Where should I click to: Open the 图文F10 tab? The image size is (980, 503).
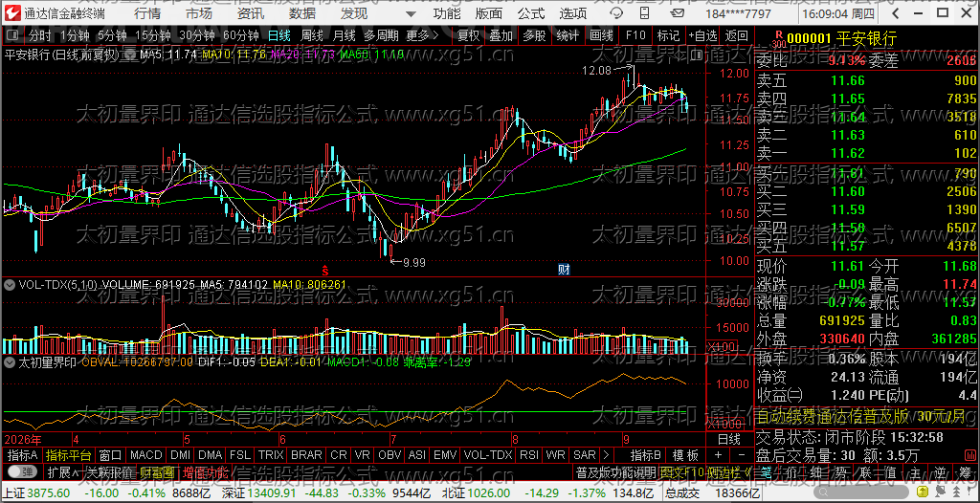pos(682,471)
